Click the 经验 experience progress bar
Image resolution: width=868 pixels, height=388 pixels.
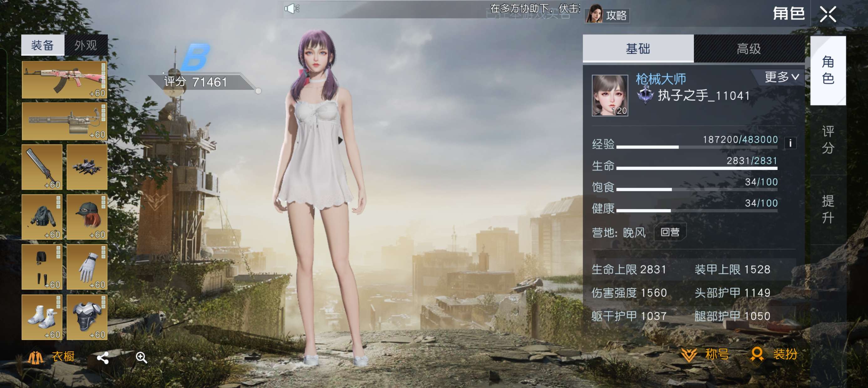[697, 147]
